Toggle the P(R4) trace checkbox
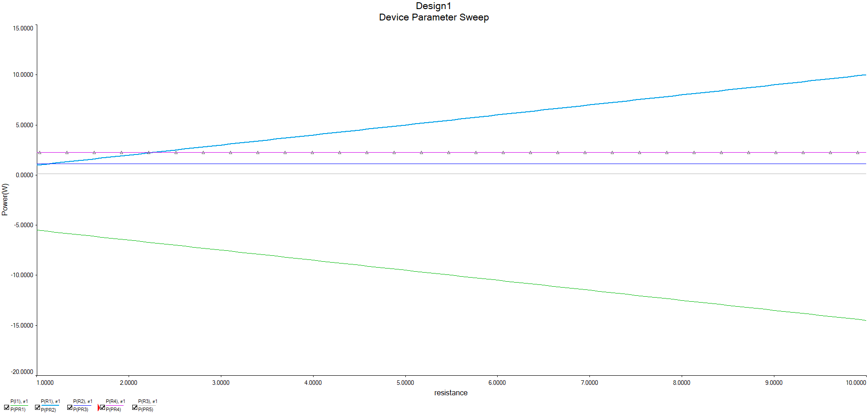Image resolution: width=868 pixels, height=413 pixels. coord(102,407)
